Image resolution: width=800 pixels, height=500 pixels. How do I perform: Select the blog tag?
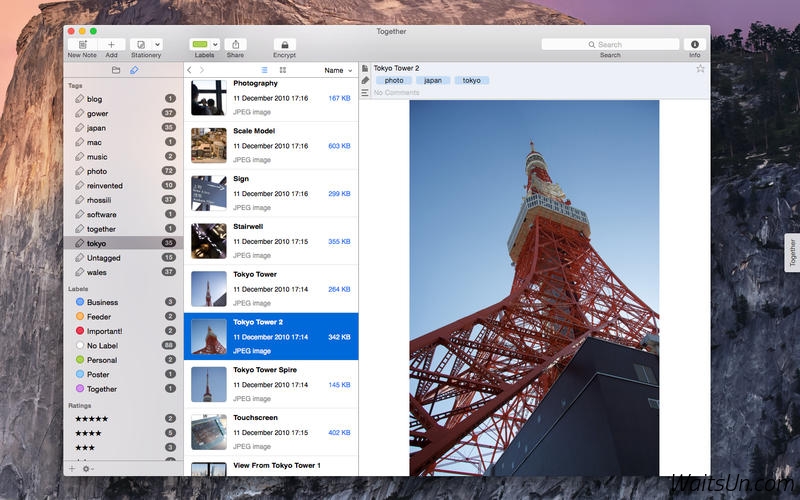click(123, 99)
